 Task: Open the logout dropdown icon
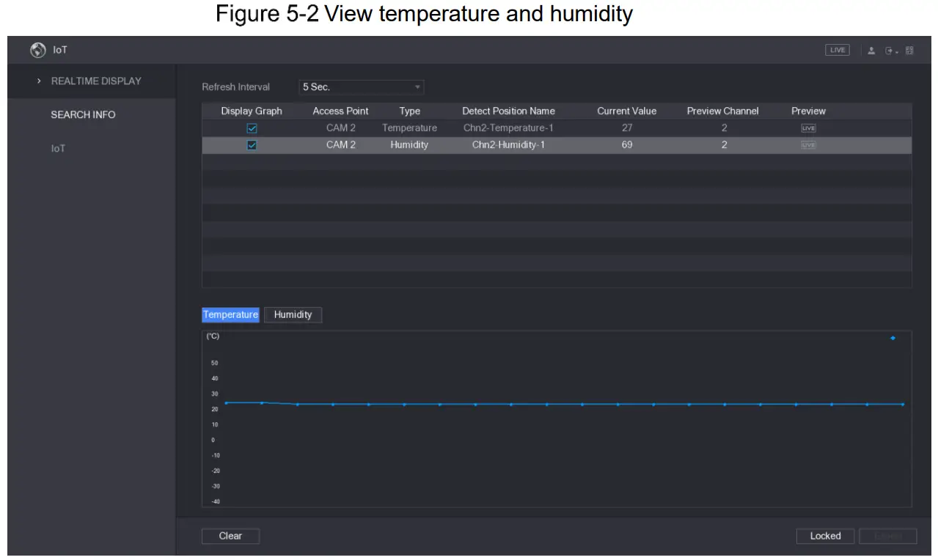tap(891, 51)
